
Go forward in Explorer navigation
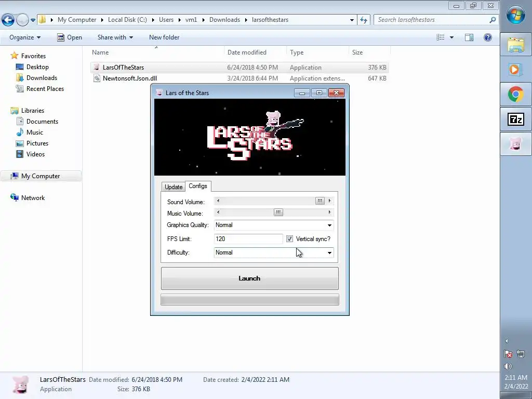coord(22,20)
